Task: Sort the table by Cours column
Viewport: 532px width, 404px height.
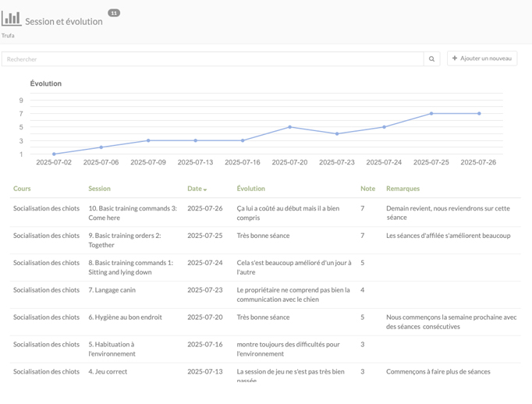Action: click(x=22, y=189)
